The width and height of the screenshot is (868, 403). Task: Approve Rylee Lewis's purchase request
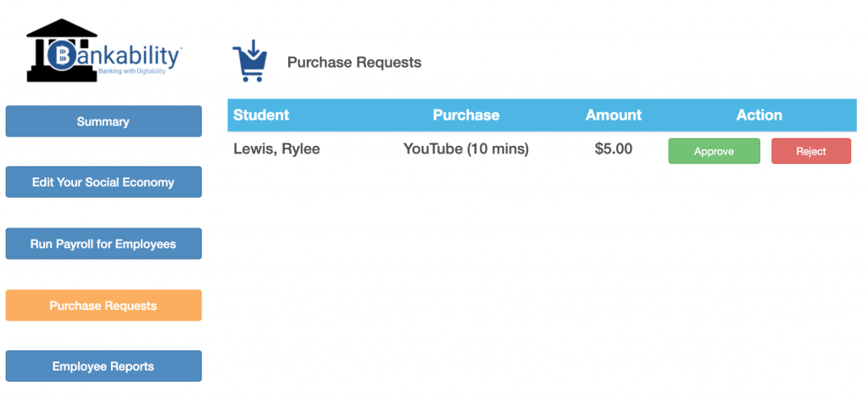pos(714,151)
